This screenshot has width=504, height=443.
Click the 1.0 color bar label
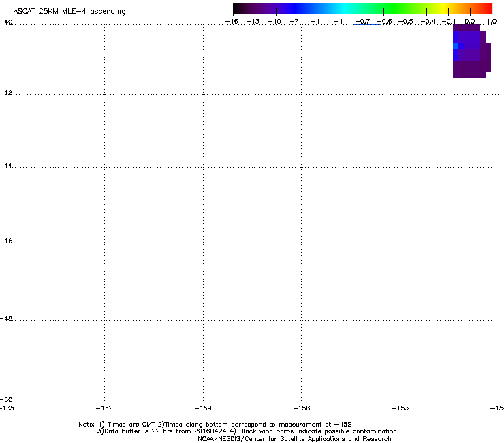click(492, 22)
